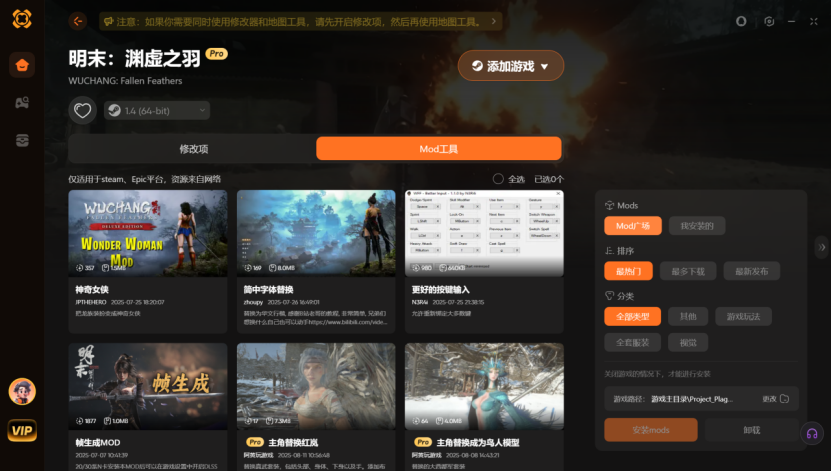This screenshot has width=831, height=471.
Task: Click the app logo icon in sidebar
Action: [22, 19]
